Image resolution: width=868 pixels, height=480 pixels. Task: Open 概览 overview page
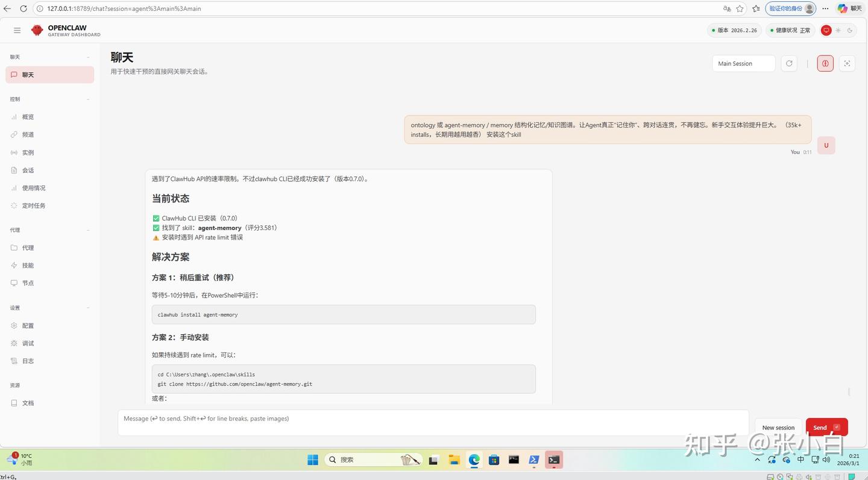tap(49, 117)
